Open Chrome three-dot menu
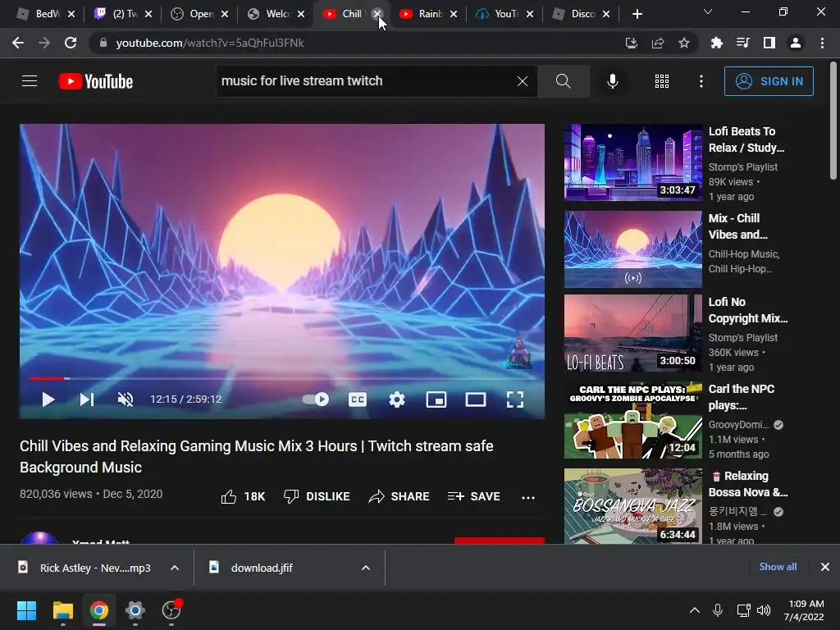 point(822,43)
